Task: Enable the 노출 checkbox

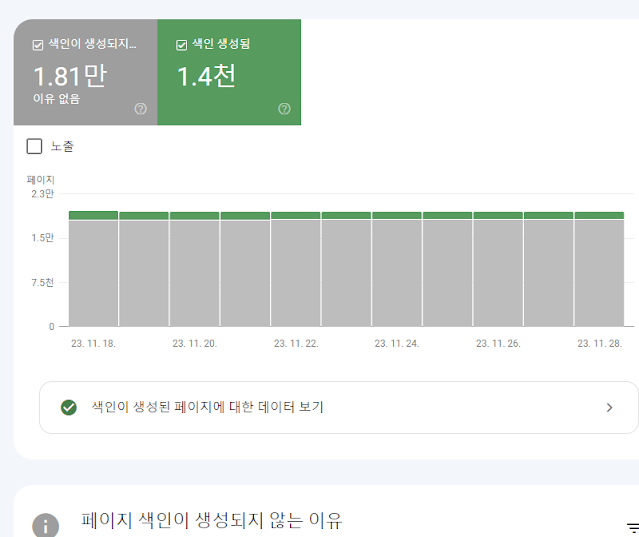Action: pyautogui.click(x=34, y=146)
